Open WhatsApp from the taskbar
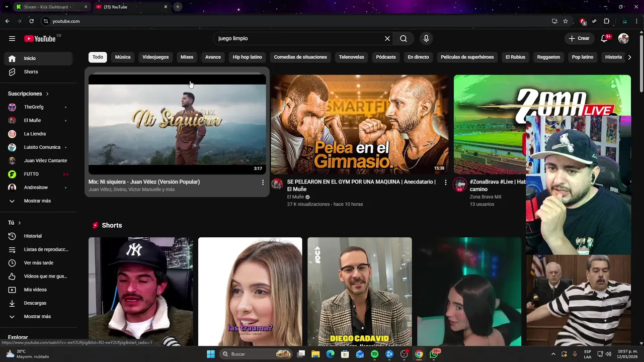The width and height of the screenshot is (644, 362). tap(434, 354)
